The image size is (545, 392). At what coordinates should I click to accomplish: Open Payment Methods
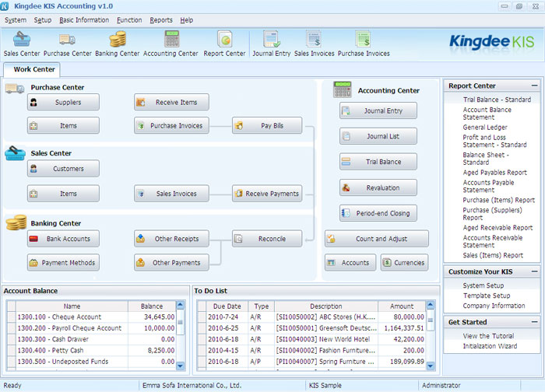[63, 262]
